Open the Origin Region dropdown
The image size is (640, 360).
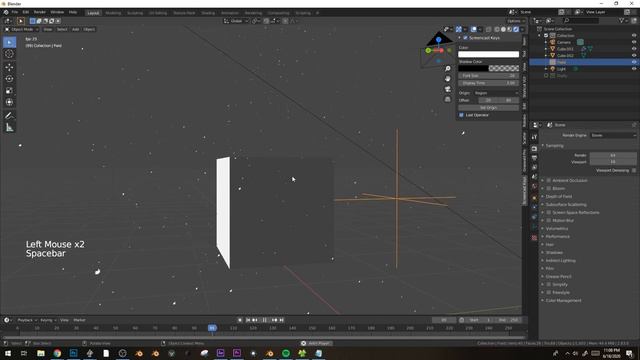pyautogui.click(x=496, y=93)
